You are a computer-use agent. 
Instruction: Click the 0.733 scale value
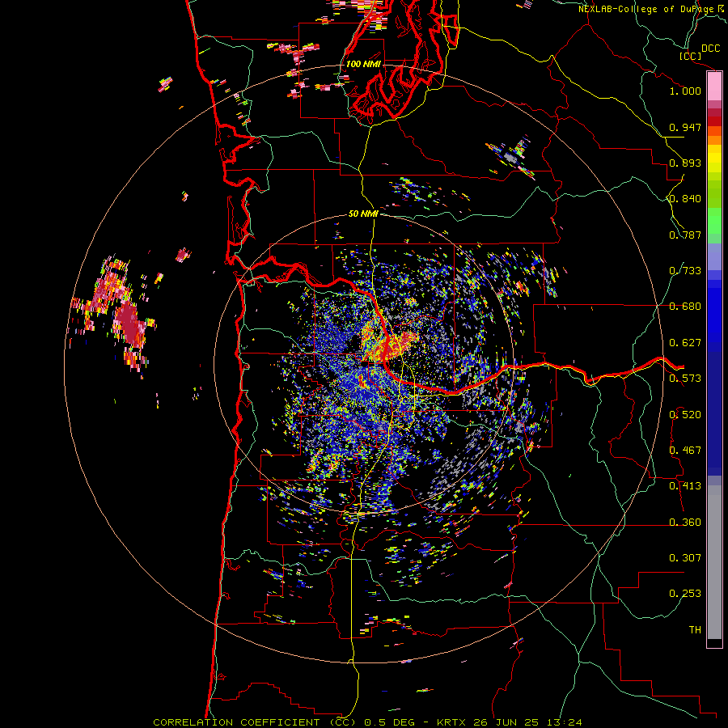685,271
